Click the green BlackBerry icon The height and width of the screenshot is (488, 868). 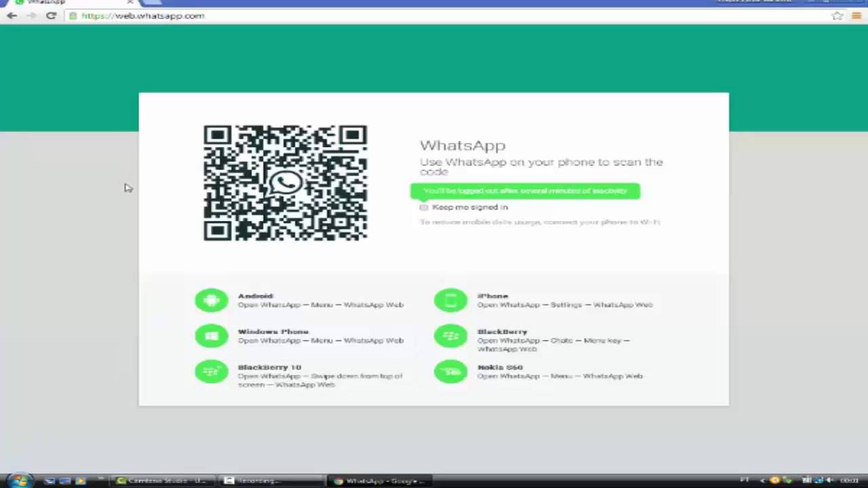click(451, 336)
